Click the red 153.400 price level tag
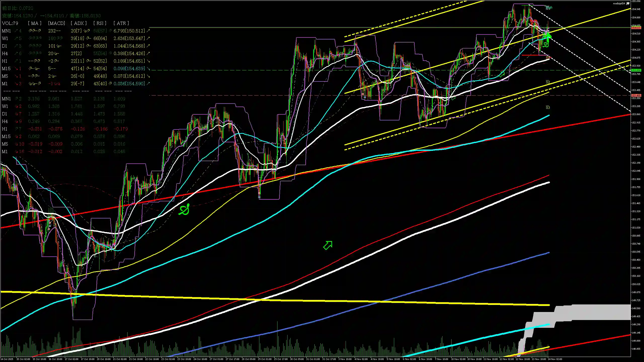Viewport: 644px width, 362px height. 636,96
